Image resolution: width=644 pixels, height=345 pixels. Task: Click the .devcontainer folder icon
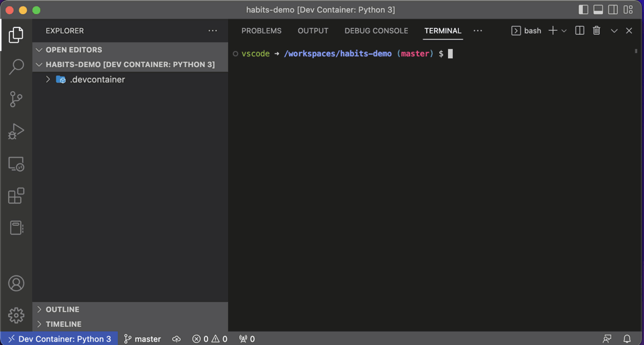click(61, 80)
